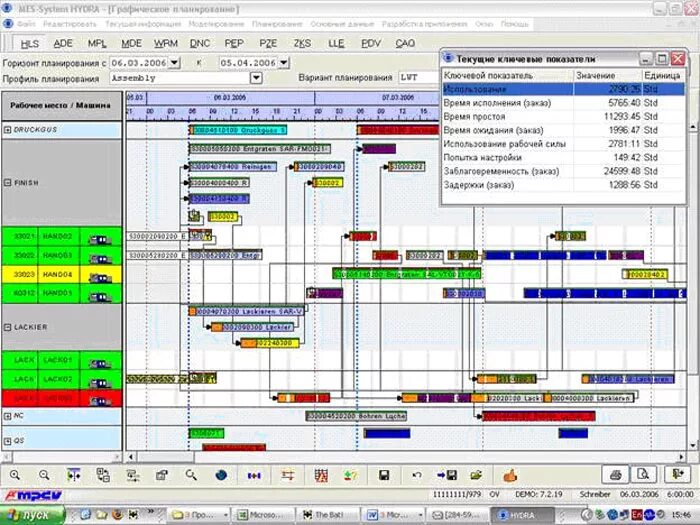Image resolution: width=700 pixels, height=525 pixels.
Task: Open the Файл menu
Action: pos(26,24)
